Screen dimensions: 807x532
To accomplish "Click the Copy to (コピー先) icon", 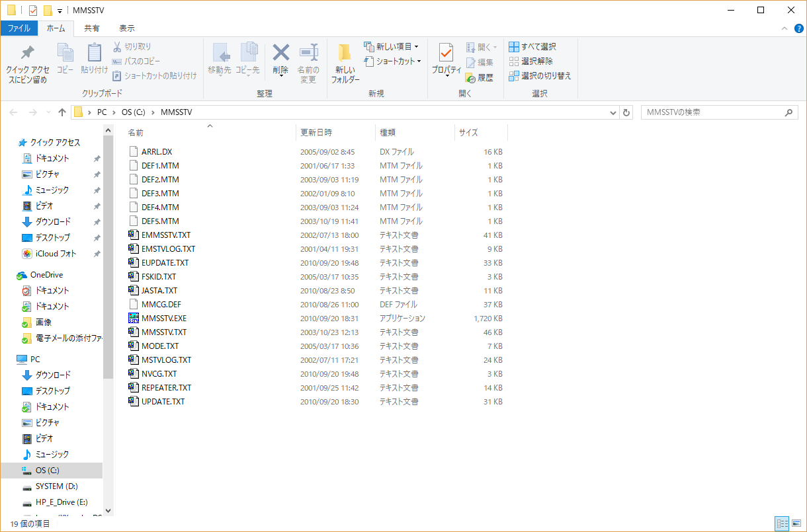I will (249, 53).
